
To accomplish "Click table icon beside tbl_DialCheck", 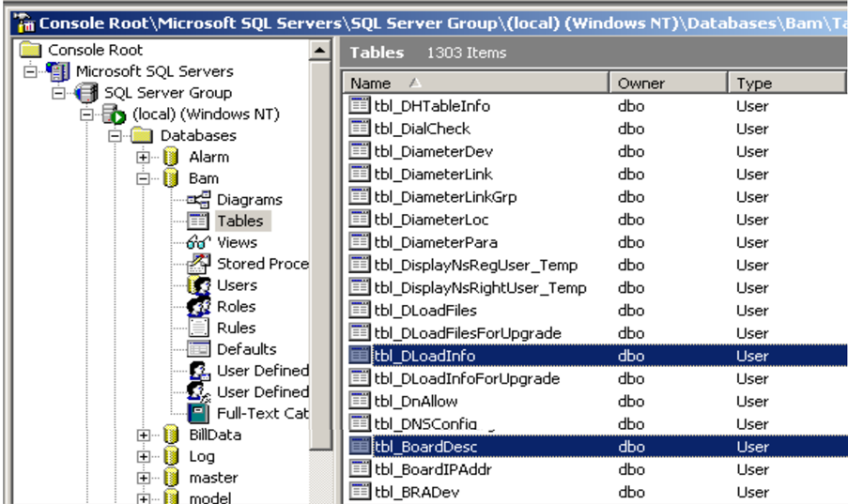I will 359,129.
